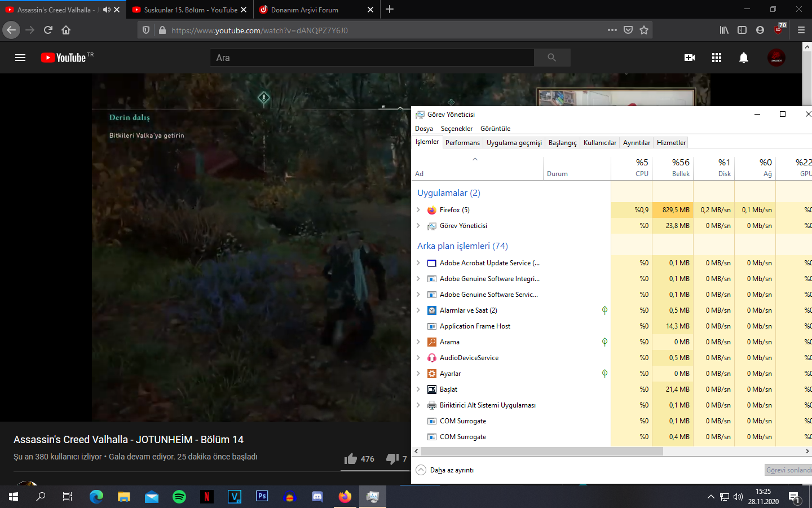Collapse details with Daha az ayrıntı arrow
Viewport: 812px width, 508px height.
(x=421, y=470)
